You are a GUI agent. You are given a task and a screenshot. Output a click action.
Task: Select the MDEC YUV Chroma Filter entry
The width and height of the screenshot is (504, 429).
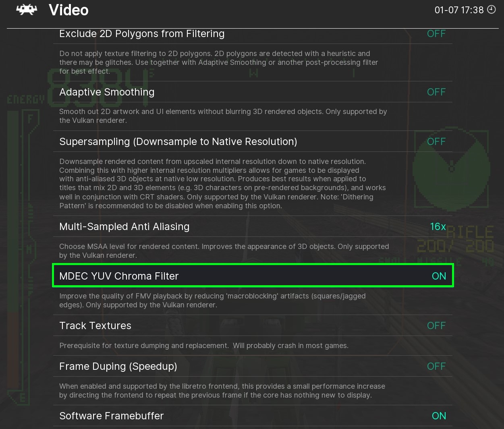click(x=119, y=276)
